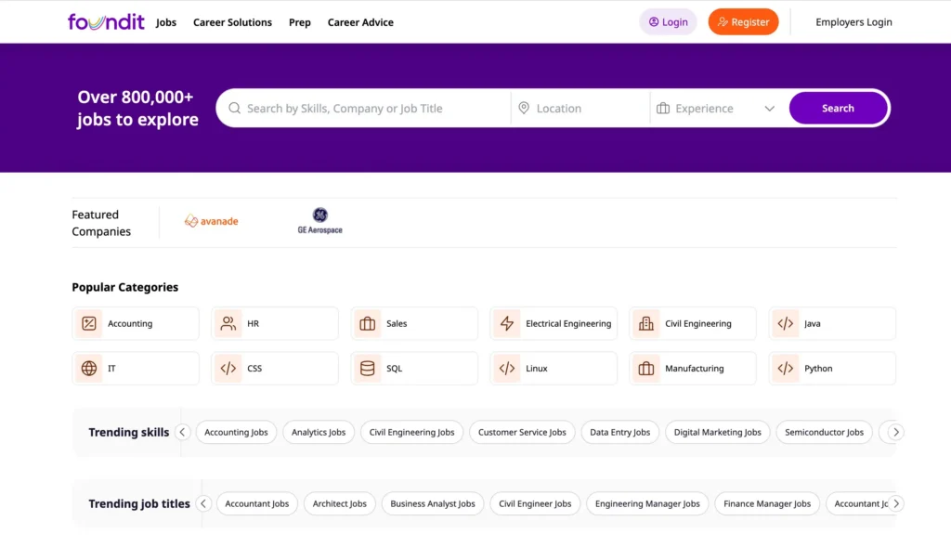This screenshot has width=951, height=560.
Task: Select Civil Engineering Jobs chip
Action: coord(411,432)
